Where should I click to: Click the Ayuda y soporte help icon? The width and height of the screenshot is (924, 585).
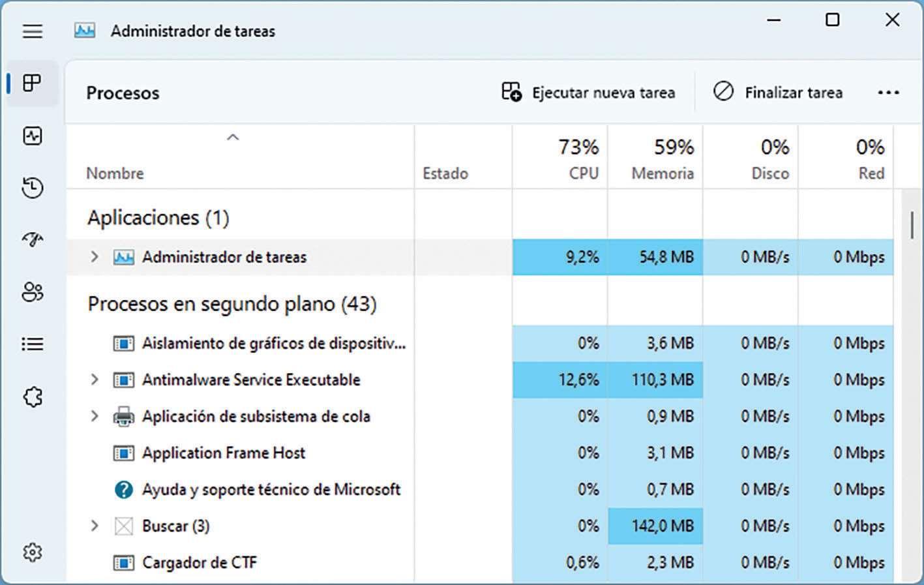124,489
